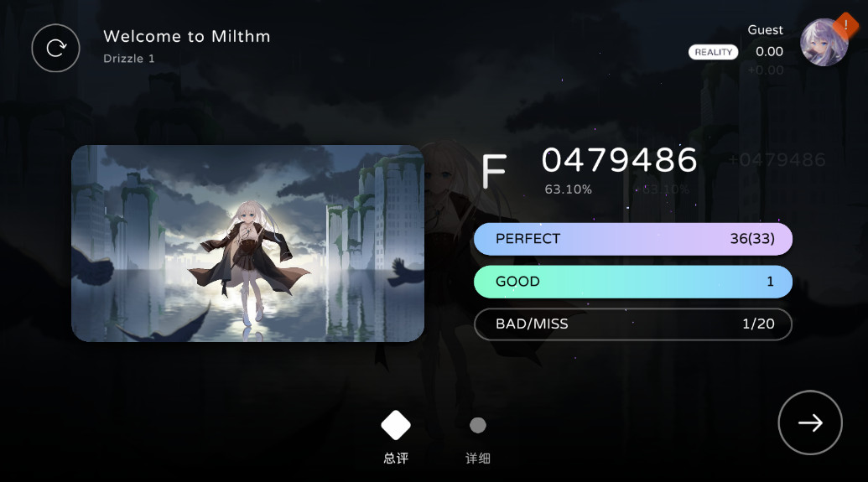Click the 63.10% accuracy text
The height and width of the screenshot is (482, 868).
coord(568,189)
